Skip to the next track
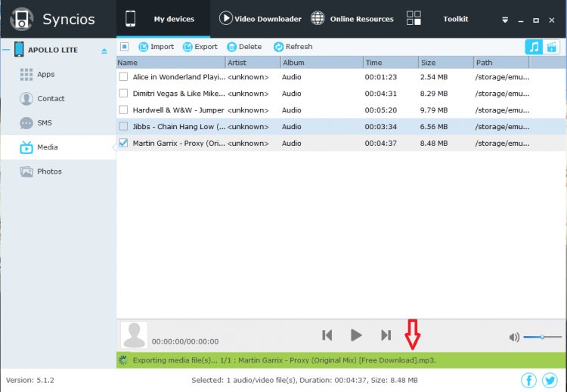This screenshot has width=567, height=392. click(x=386, y=335)
